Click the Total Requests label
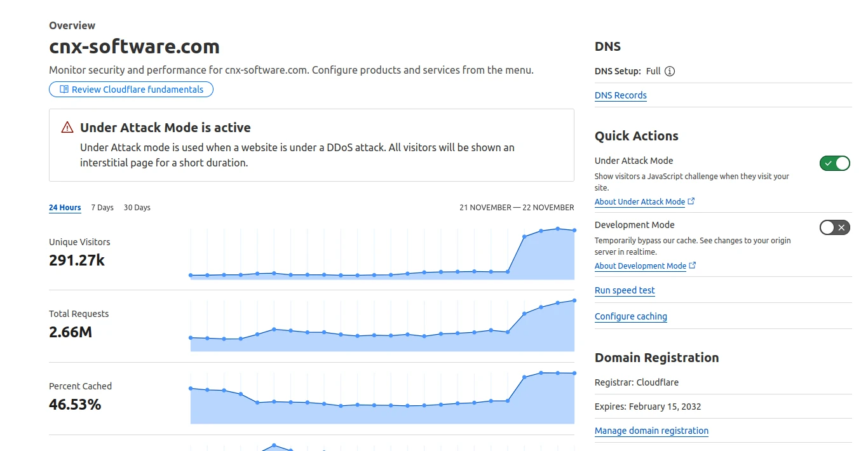This screenshot has width=868, height=451. 79,314
